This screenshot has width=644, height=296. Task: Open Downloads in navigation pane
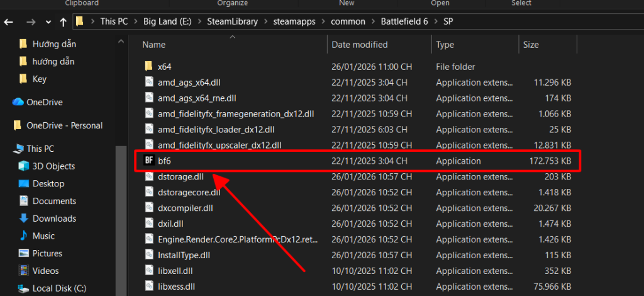(54, 219)
